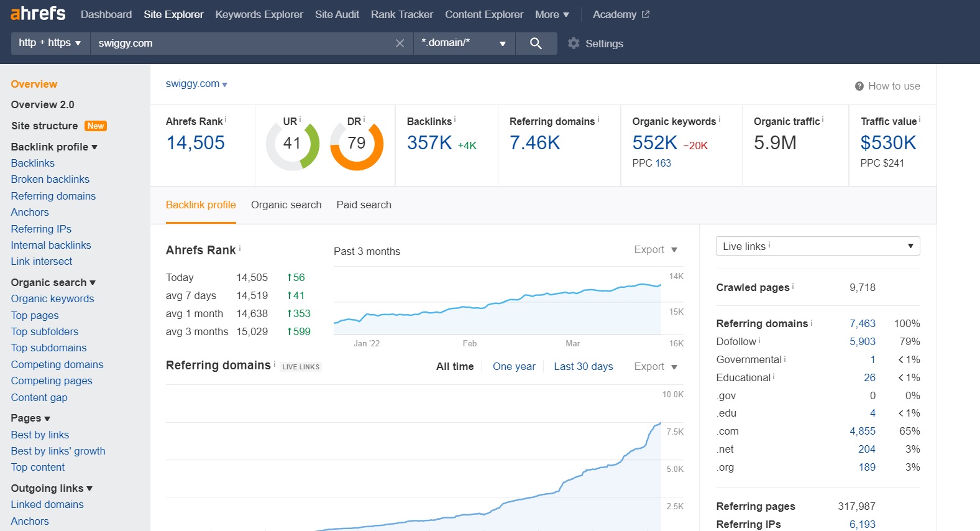Click the 4,855 .com domains count

(x=863, y=431)
